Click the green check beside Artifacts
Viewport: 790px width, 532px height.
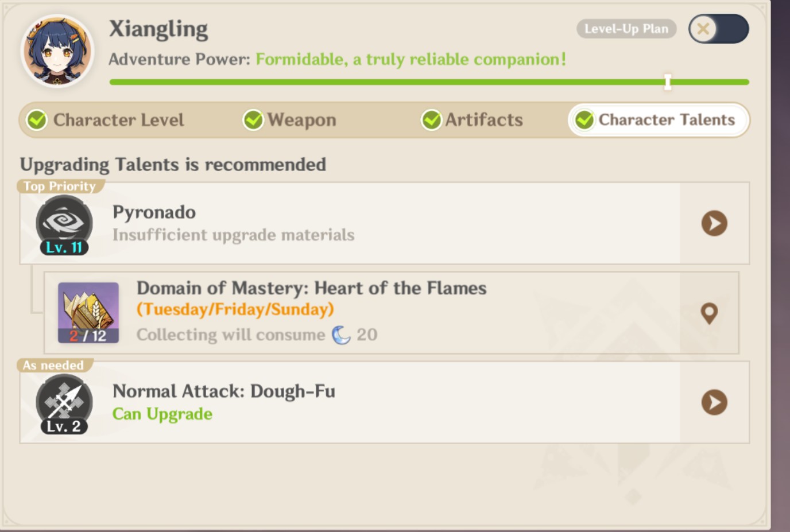(x=431, y=120)
